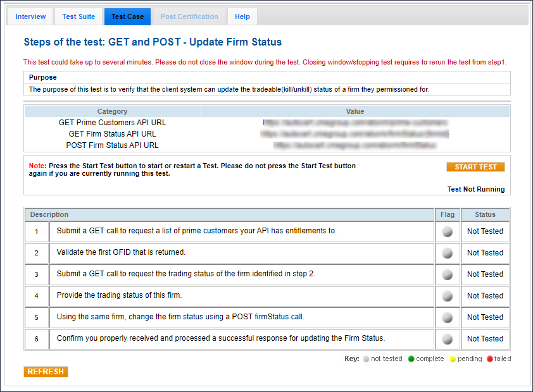
Task: Click the blurred POST Firm Status API URL
Action: coord(354,145)
